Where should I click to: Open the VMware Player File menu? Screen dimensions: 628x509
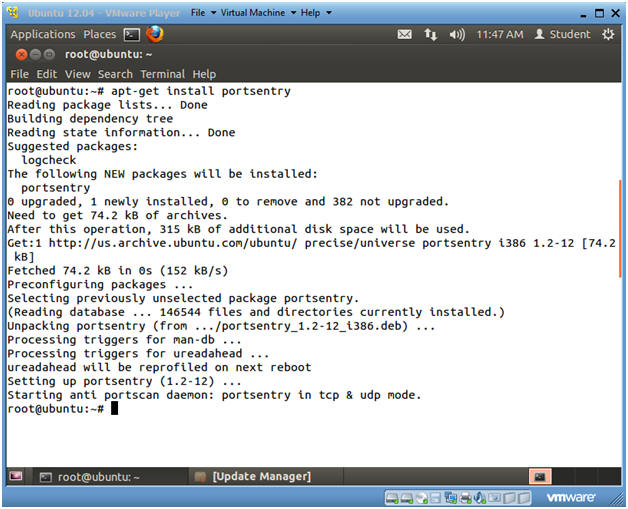point(203,13)
